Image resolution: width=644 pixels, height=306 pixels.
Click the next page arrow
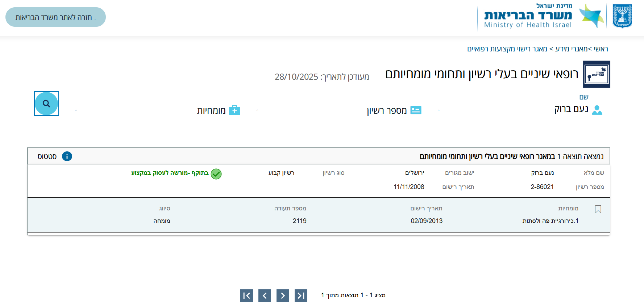(283, 295)
